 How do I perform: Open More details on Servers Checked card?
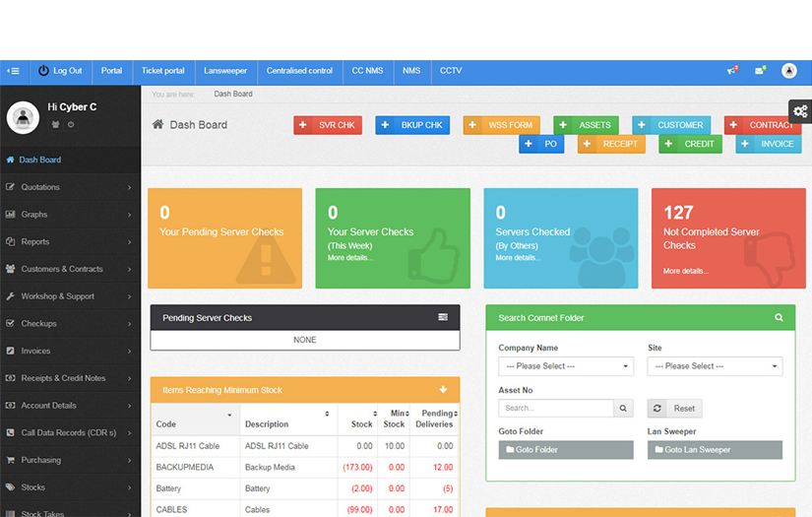tap(518, 258)
